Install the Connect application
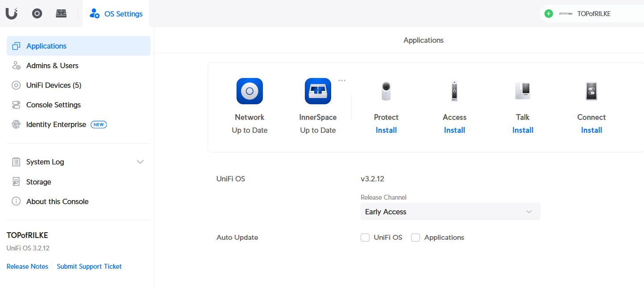 pos(591,130)
